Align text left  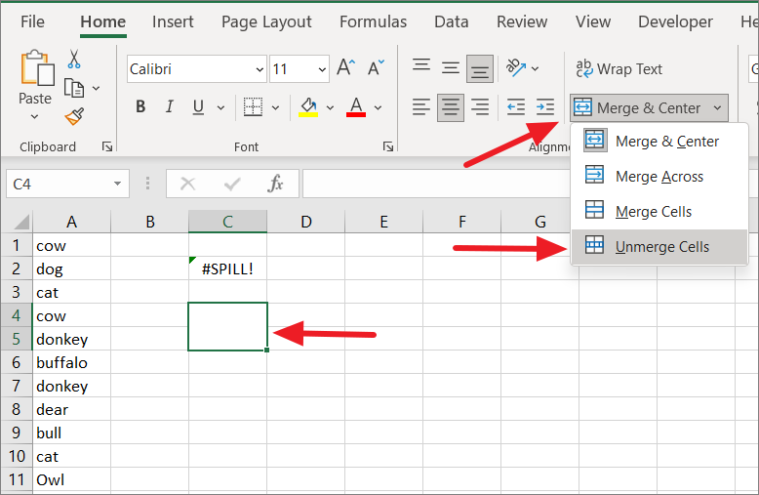[421, 107]
